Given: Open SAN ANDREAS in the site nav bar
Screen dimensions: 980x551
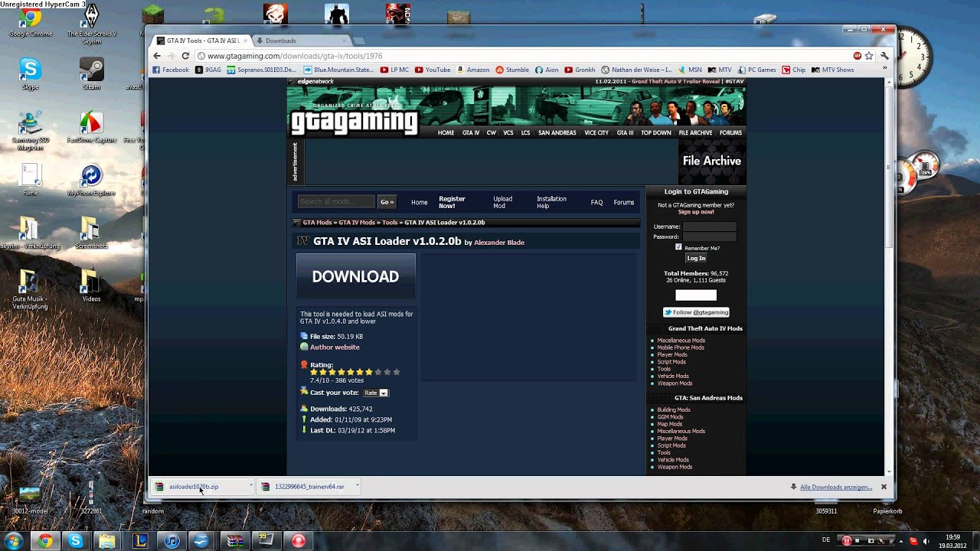Looking at the screenshot, I should (x=557, y=132).
